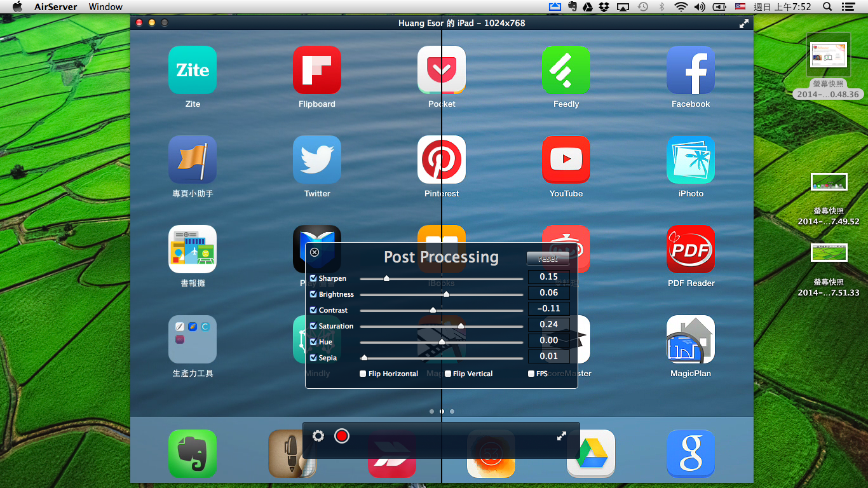Open the Zite app icon
Screen dimensions: 868x488
(x=193, y=70)
